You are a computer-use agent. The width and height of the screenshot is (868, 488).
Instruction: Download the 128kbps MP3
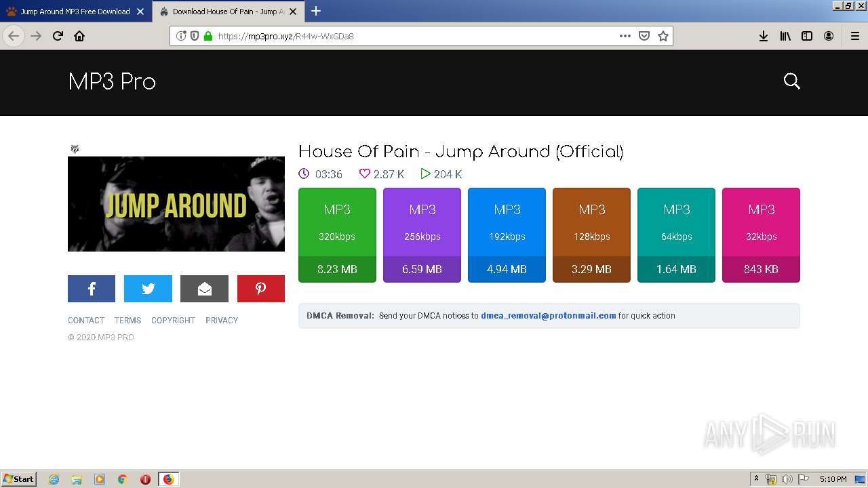point(591,235)
